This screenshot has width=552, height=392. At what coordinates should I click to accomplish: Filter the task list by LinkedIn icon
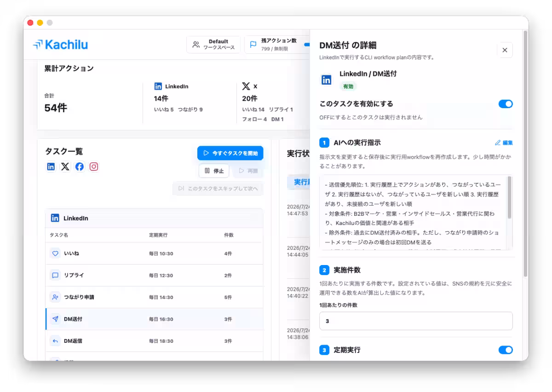51,167
